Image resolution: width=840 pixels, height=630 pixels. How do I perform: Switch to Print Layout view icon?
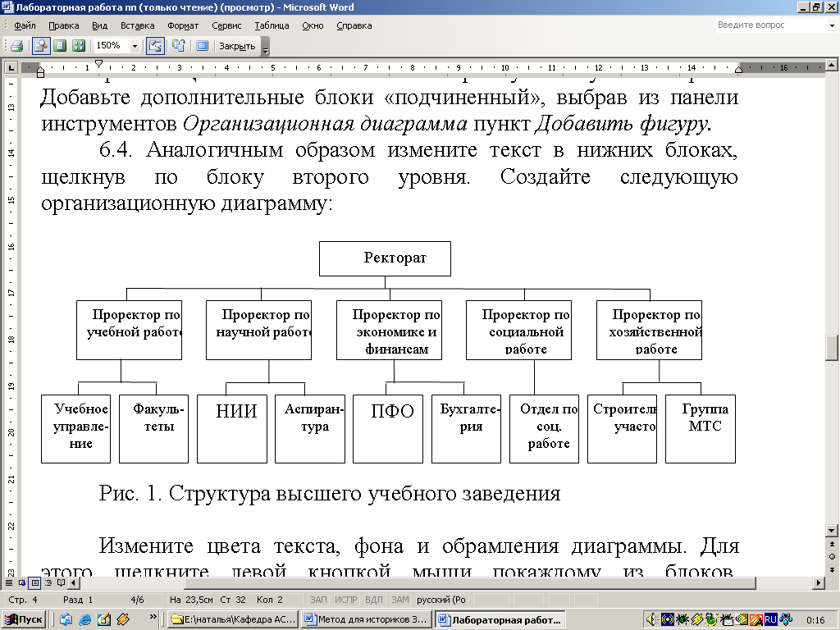34,582
